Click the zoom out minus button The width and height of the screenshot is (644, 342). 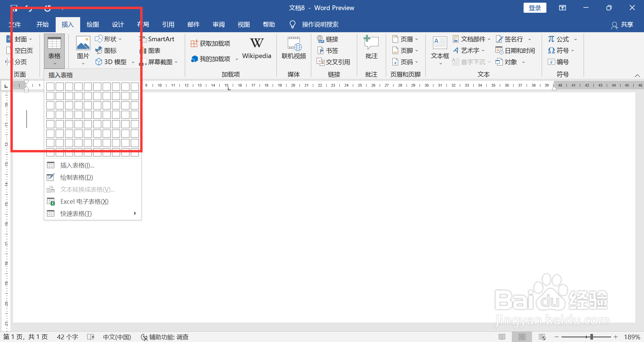(x=557, y=337)
